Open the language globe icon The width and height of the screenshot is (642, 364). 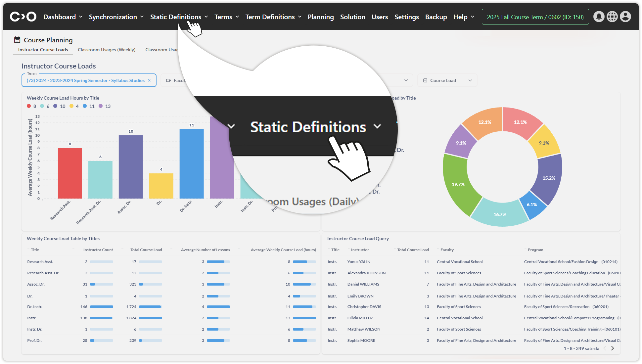612,17
